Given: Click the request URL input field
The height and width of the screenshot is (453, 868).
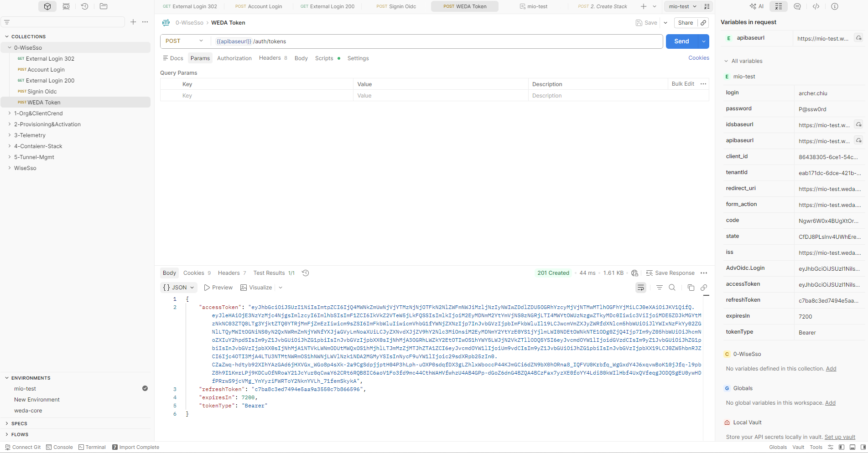Looking at the screenshot, I should (x=437, y=41).
